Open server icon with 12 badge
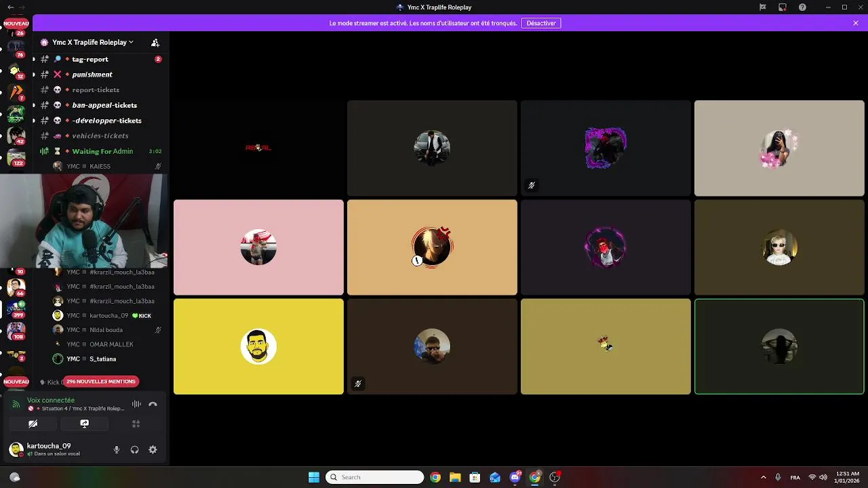This screenshot has width=868, height=488. (x=16, y=69)
